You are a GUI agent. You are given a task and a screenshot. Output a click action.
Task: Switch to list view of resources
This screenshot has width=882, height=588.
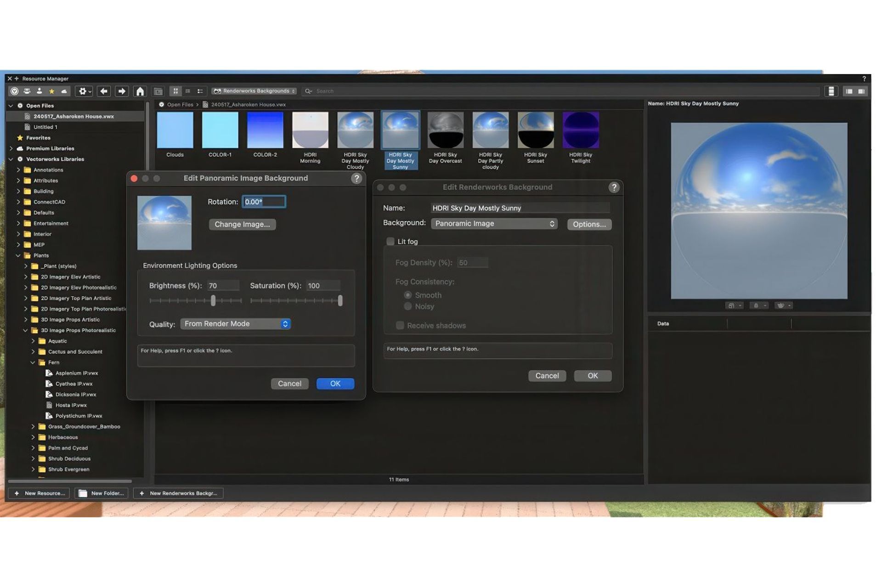click(188, 91)
